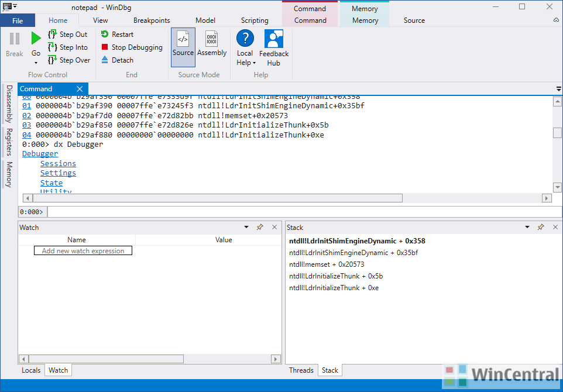563x392 pixels.
Task: Select ntdll!memset + 0x20573 stack frame
Action: click(327, 264)
